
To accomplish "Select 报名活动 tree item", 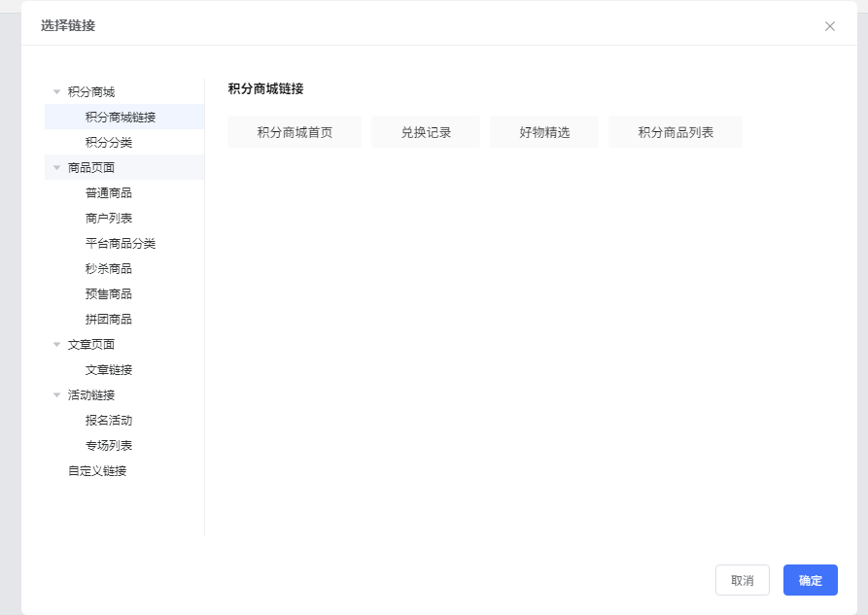I will click(109, 421).
